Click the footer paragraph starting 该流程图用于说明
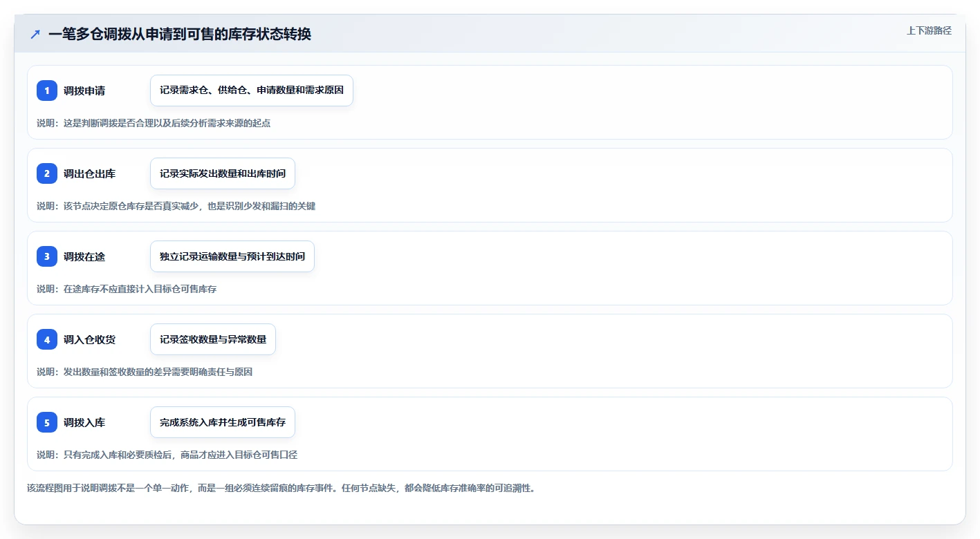This screenshot has height=539, width=980. click(x=281, y=488)
